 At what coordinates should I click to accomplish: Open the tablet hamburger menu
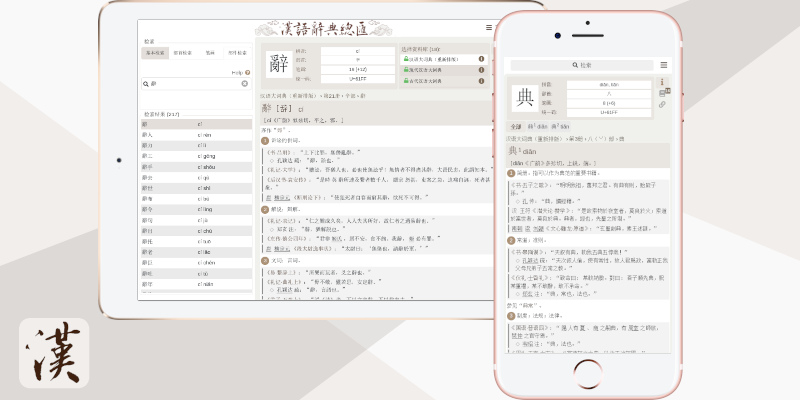tap(489, 28)
